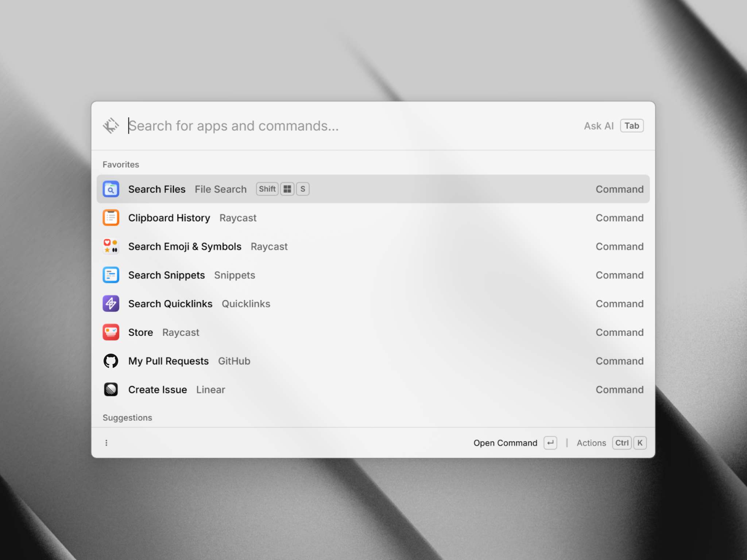Click Open Command in the footer
Viewport: 747px width, 560px height.
505,443
